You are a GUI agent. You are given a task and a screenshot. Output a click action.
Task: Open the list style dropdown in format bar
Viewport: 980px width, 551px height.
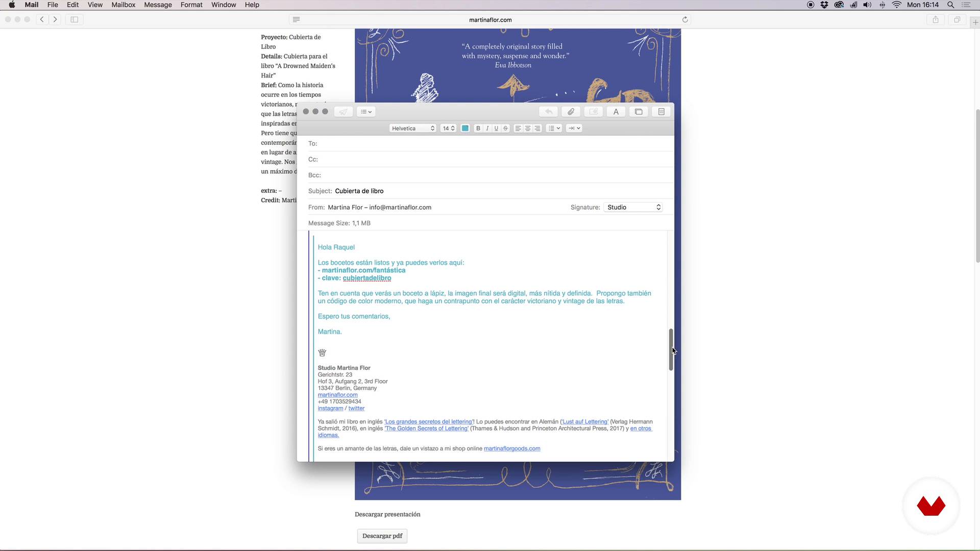coord(554,129)
